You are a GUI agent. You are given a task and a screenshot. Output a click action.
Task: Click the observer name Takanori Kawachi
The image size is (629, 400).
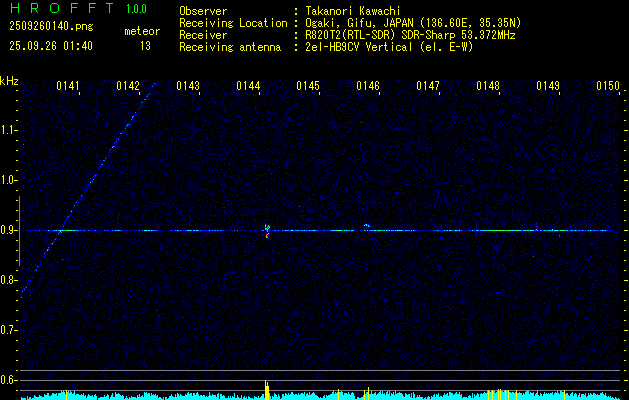click(x=353, y=11)
